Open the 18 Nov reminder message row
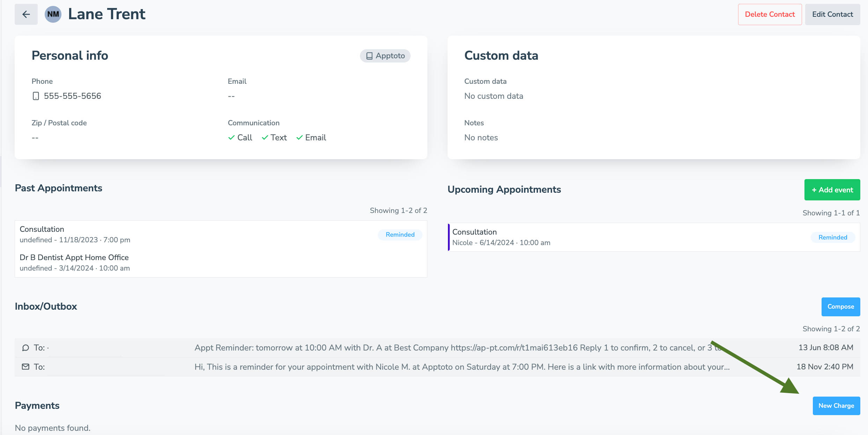This screenshot has height=435, width=868. 419,367
